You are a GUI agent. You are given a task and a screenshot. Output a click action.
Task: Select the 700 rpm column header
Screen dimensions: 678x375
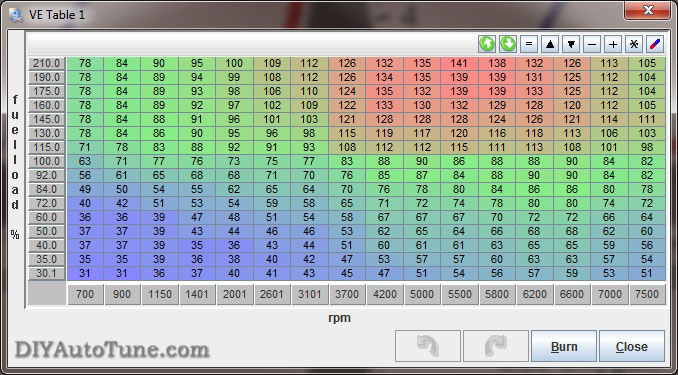85,294
